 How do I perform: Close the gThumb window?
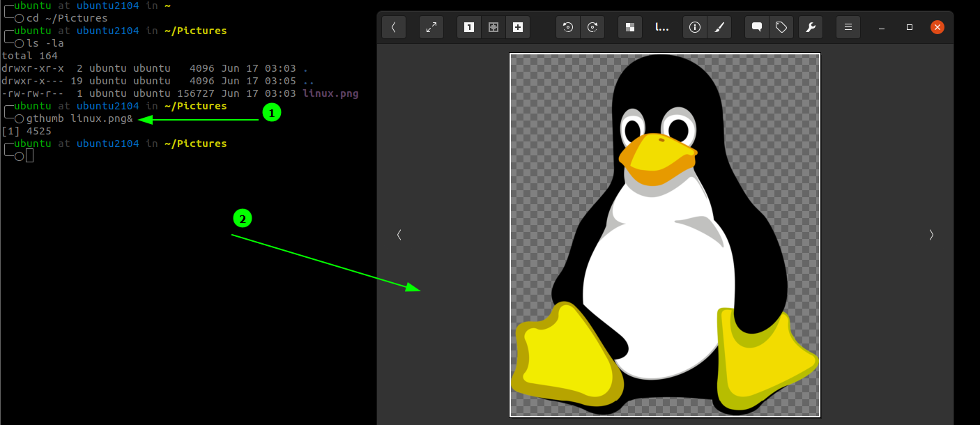tap(937, 27)
